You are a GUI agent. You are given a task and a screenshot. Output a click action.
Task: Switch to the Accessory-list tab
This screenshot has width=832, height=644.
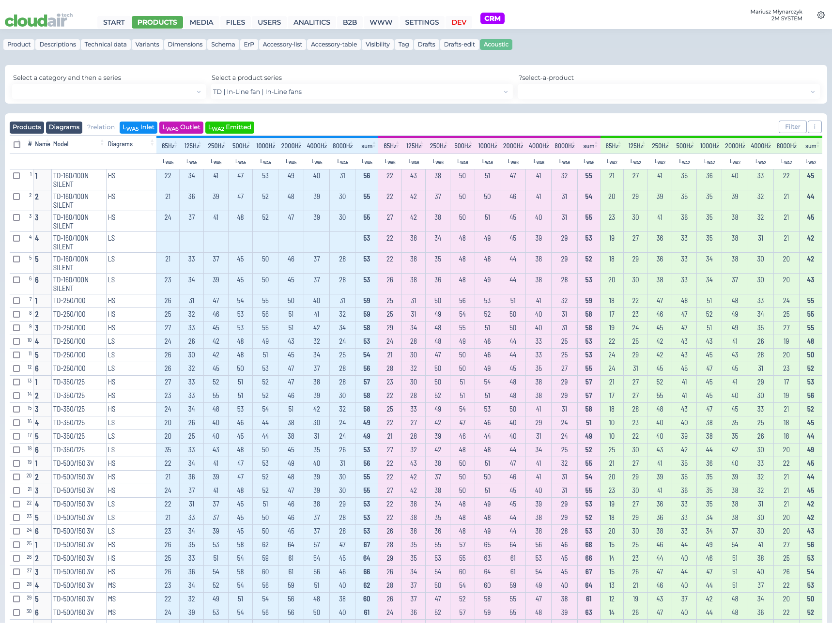pos(282,45)
